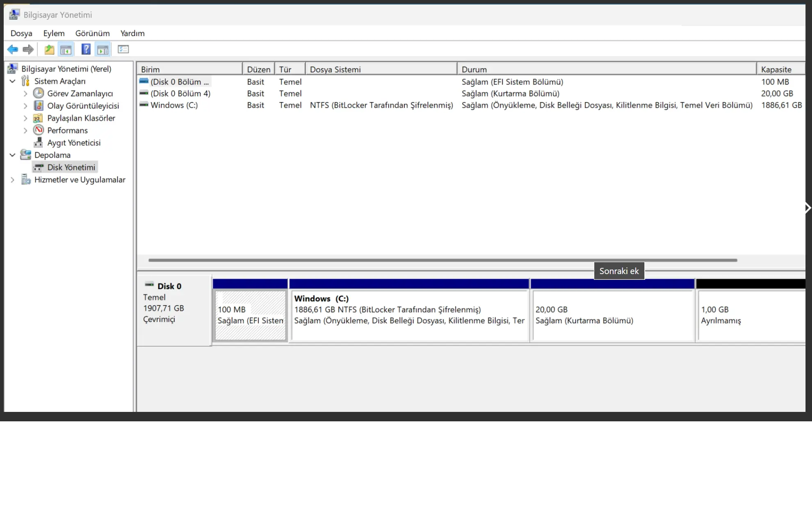Click the horizontal scrollbar of volume list
812x512 pixels.
443,260
